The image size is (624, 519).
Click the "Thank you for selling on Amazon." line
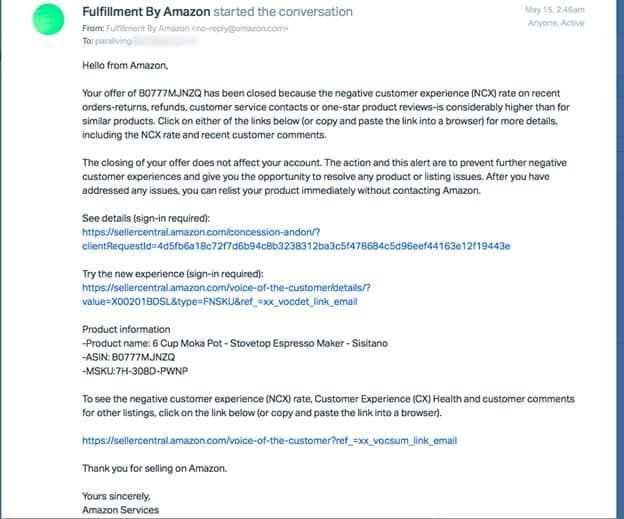[x=170, y=468]
